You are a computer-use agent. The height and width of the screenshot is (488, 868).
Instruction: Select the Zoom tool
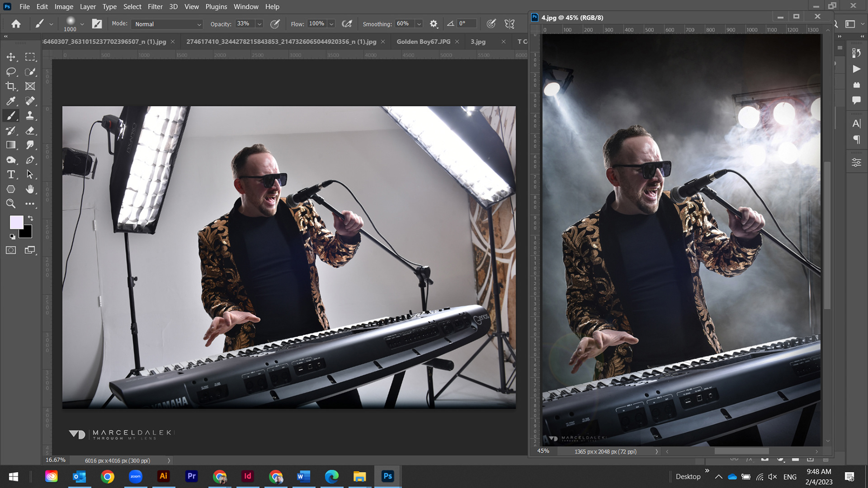11,204
